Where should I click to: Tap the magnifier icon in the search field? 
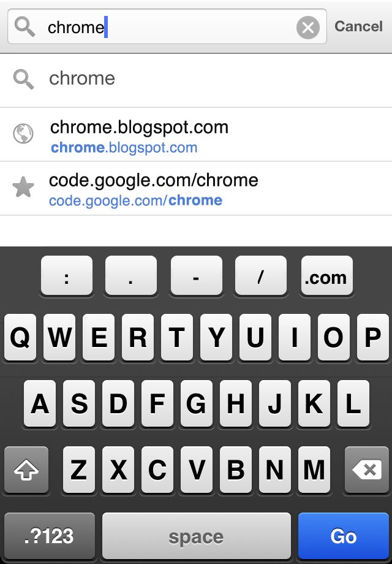pos(24,28)
